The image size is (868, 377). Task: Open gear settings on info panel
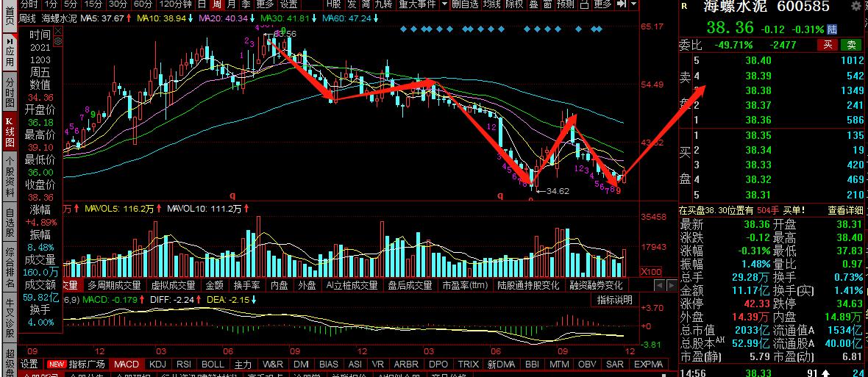pos(58,41)
